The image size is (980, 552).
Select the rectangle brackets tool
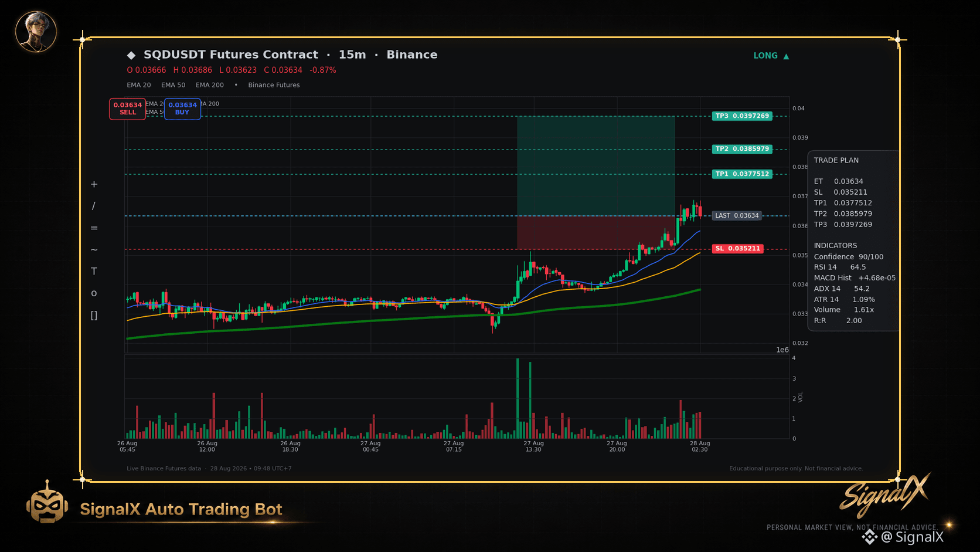[94, 316]
